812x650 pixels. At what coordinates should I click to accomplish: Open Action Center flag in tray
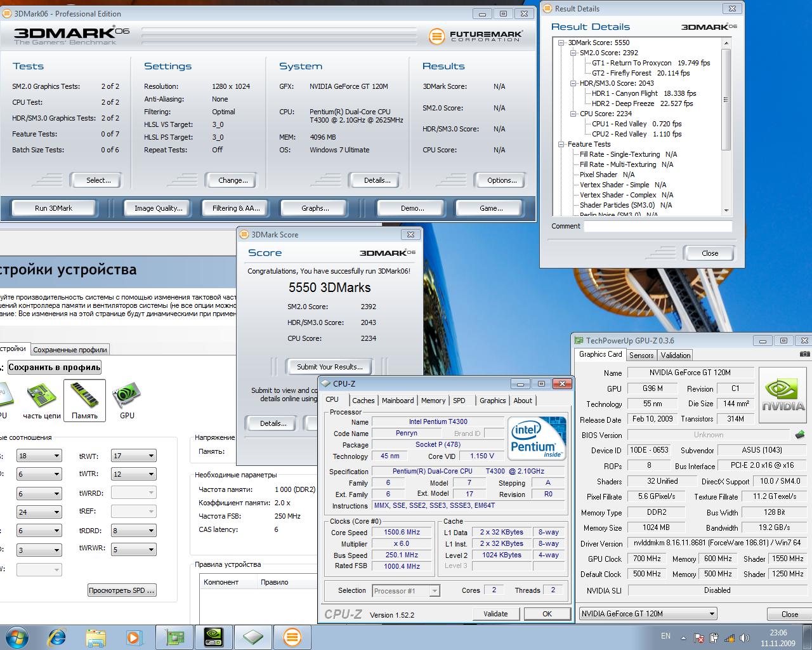point(698,637)
